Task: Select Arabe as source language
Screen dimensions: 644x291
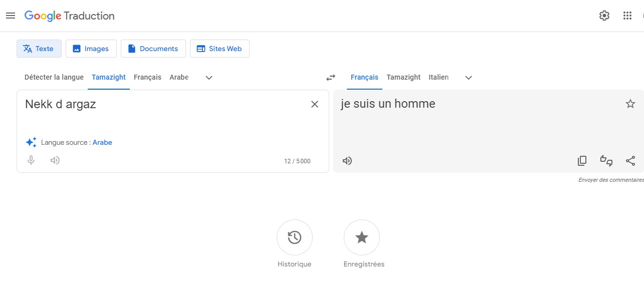Action: tap(179, 77)
